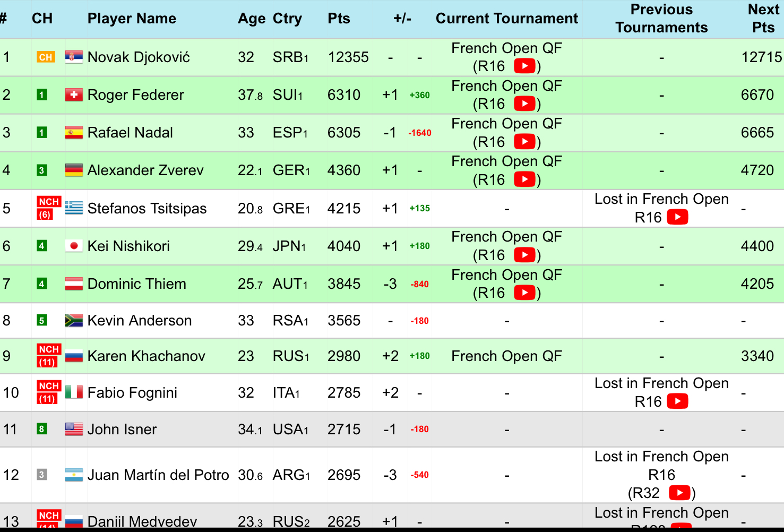Viewport: 784px width, 532px height.
Task: Open Zverev's R16 YouTube icon
Action: [524, 179]
